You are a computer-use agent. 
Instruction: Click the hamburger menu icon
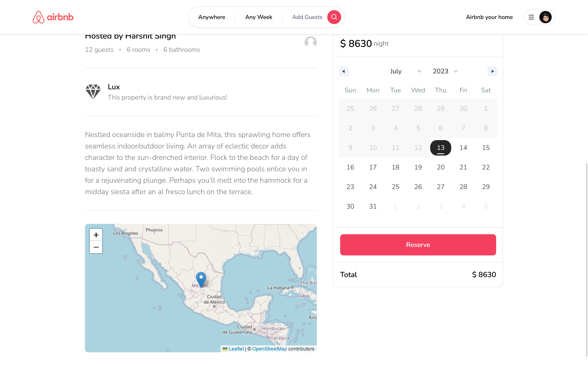(531, 17)
